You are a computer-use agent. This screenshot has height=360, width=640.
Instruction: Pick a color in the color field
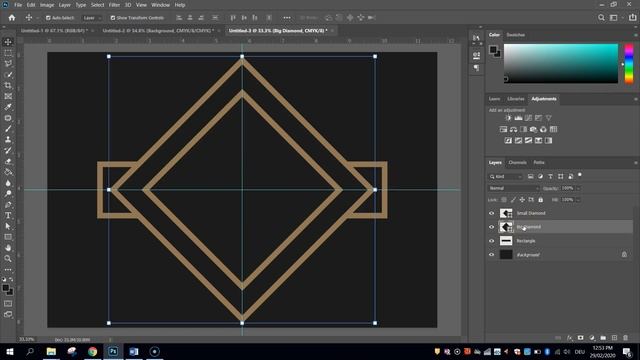tap(561, 64)
